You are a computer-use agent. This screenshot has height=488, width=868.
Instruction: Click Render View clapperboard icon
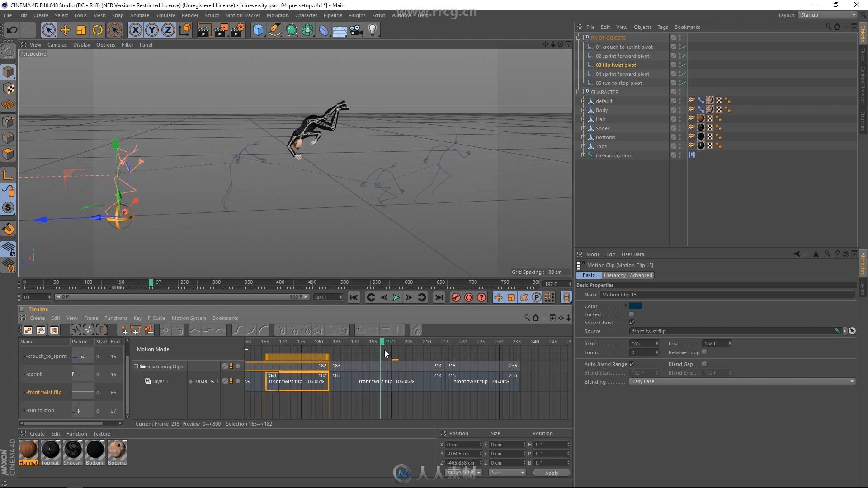pyautogui.click(x=204, y=30)
